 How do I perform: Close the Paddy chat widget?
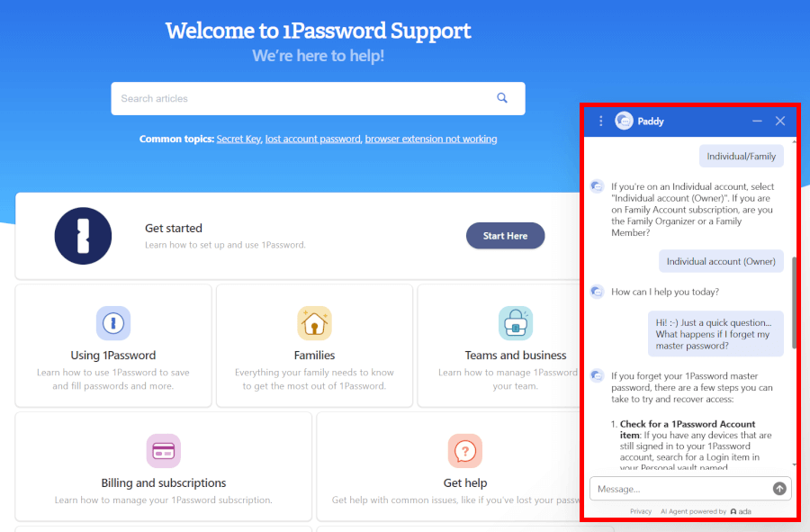pyautogui.click(x=780, y=121)
